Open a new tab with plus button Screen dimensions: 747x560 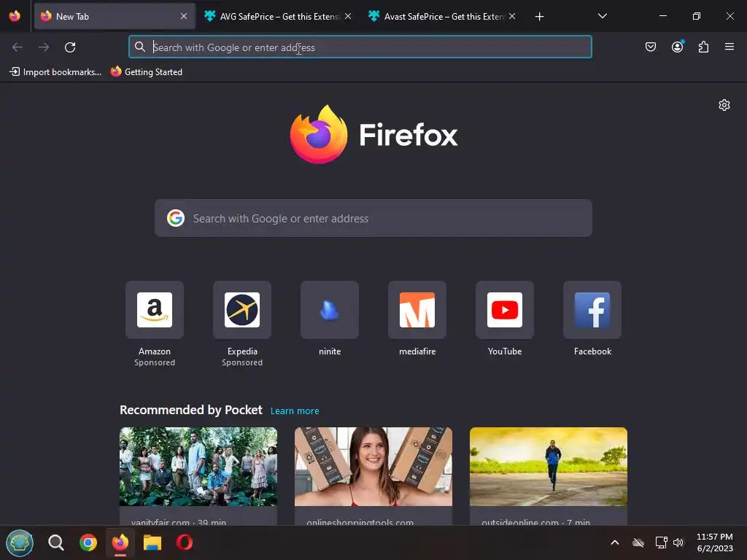click(539, 17)
